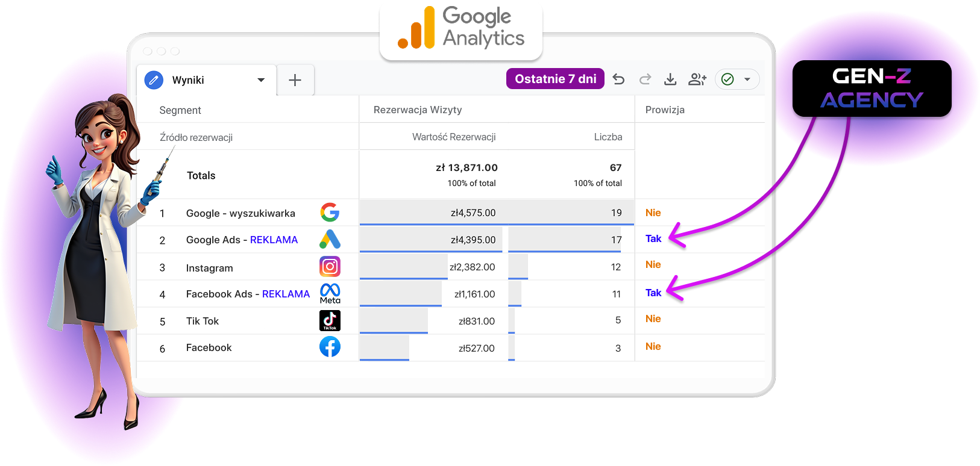The width and height of the screenshot is (980, 466).
Task: Click the total value zł 13,871.00
Action: 466,167
